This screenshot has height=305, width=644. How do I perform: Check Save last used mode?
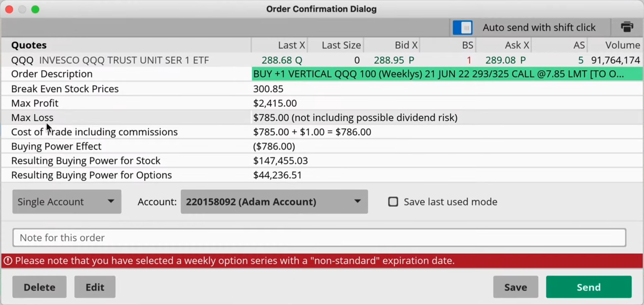point(393,202)
